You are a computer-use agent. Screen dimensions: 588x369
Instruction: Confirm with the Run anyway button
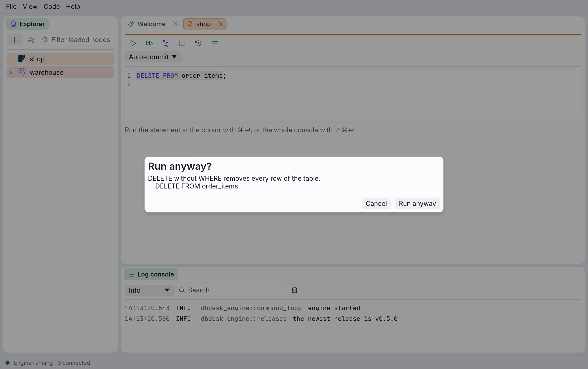tap(417, 204)
